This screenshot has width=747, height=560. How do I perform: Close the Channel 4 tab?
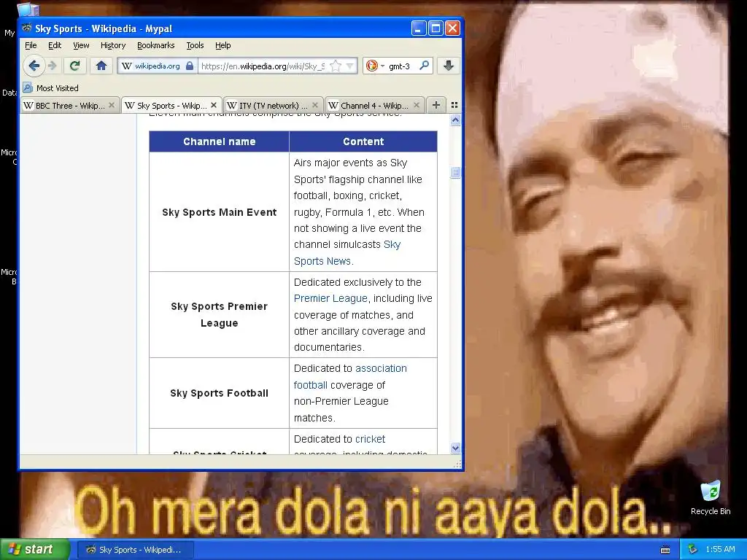[417, 105]
